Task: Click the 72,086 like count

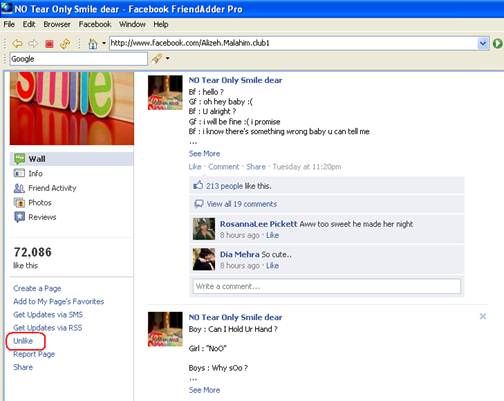Action: (33, 252)
